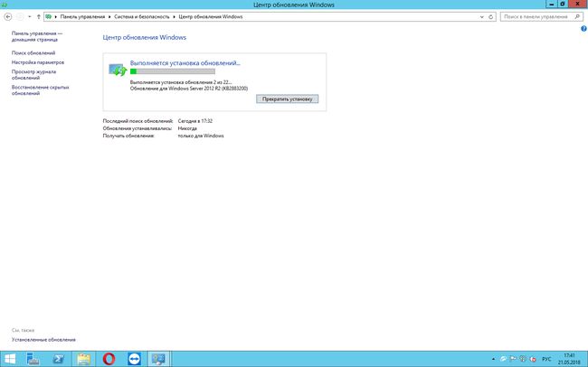Image resolution: width=588 pixels, height=367 pixels.
Task: Open the address bar history dropdown
Action: (x=482, y=17)
